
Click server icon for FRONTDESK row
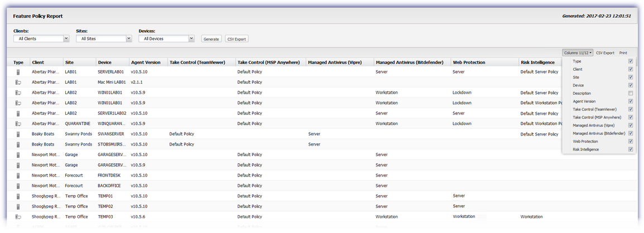pos(18,176)
